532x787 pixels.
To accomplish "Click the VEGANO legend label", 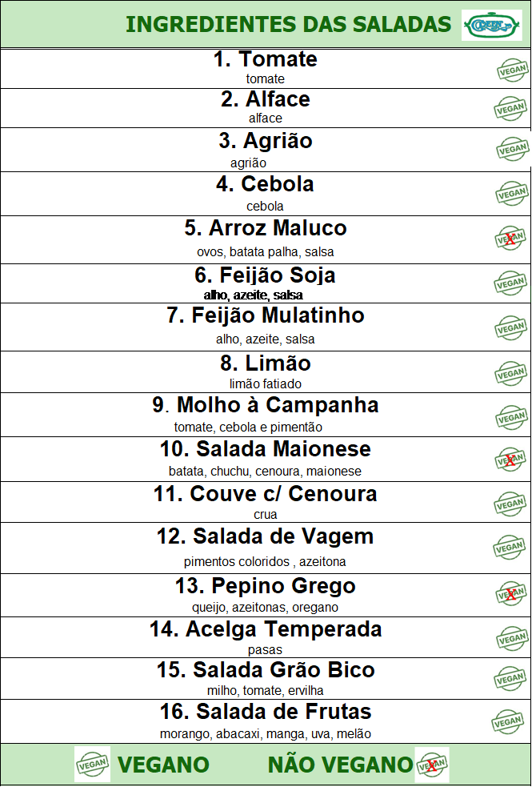I will [163, 765].
